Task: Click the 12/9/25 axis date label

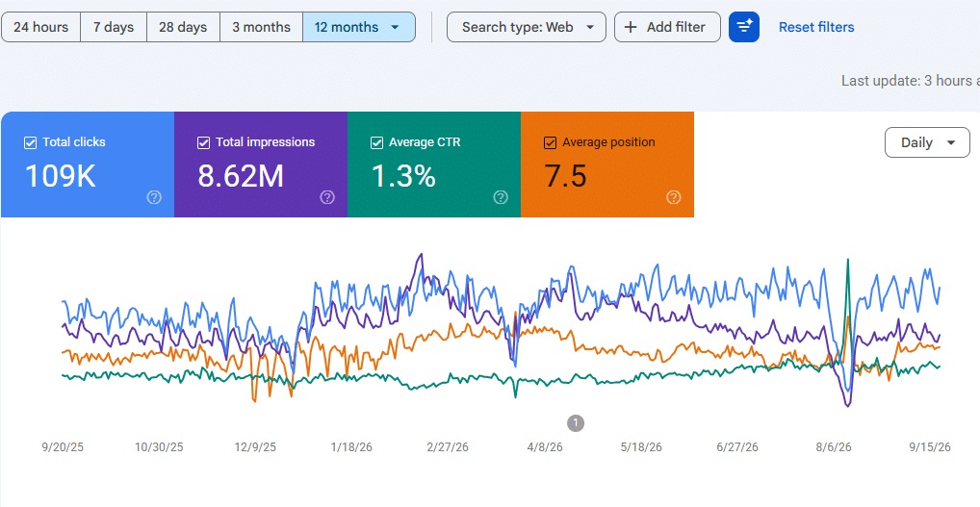Action: [255, 447]
